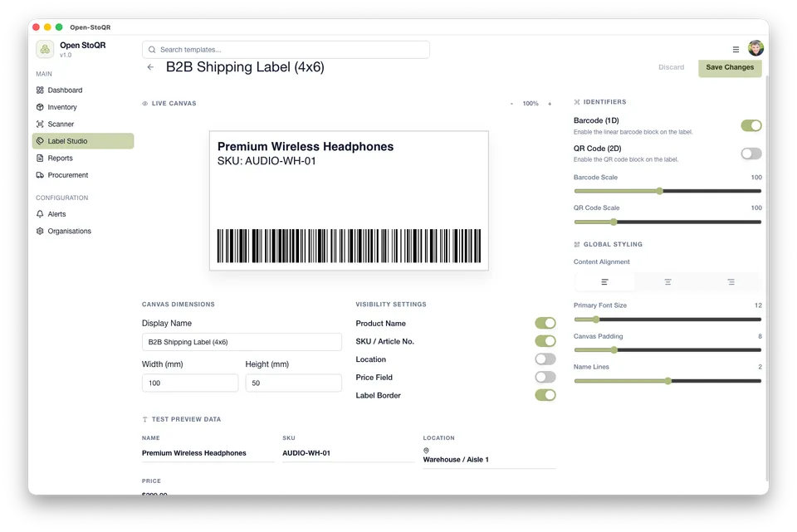Viewport: 797px width, 532px height.
Task: Click the Test Preview Data text icon
Action: (144, 420)
